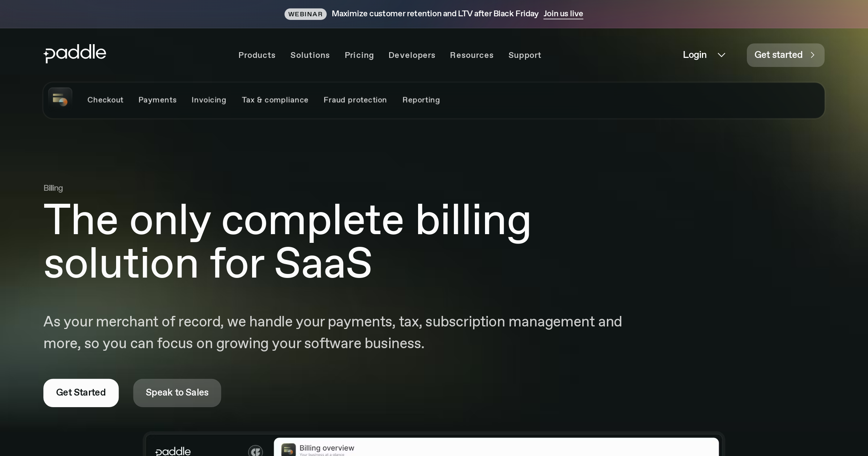The width and height of the screenshot is (868, 456).
Task: Click the WEBINAR badge in top banner
Action: coord(305,14)
